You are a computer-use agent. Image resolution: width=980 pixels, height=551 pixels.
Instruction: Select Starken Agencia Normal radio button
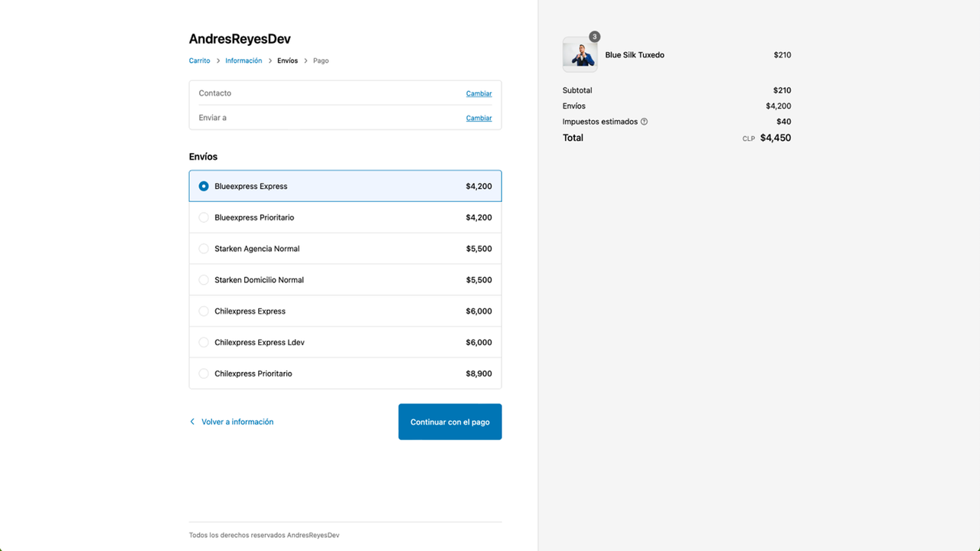point(204,249)
